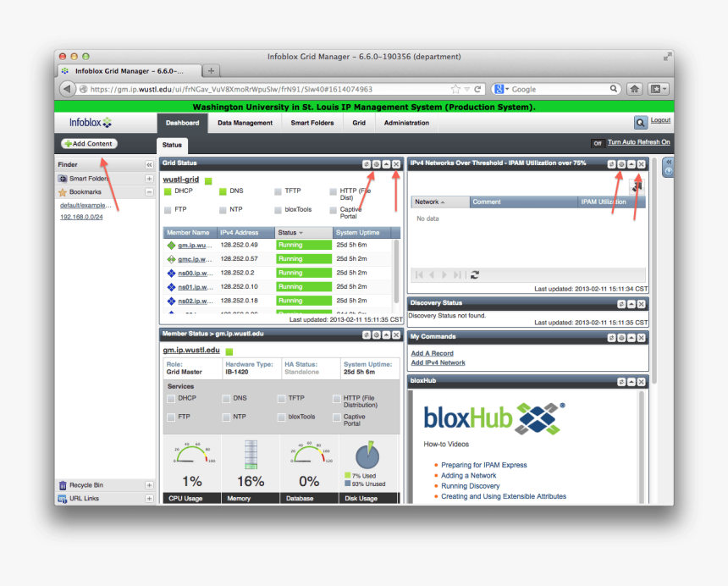Turn Auto Refresh On
The image size is (728, 586).
pos(641,142)
